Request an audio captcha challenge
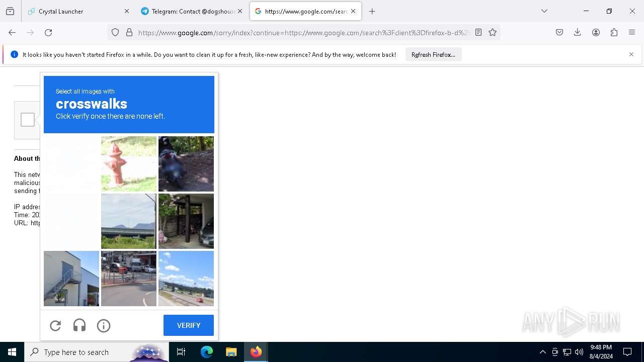The height and width of the screenshot is (362, 644). tap(79, 326)
